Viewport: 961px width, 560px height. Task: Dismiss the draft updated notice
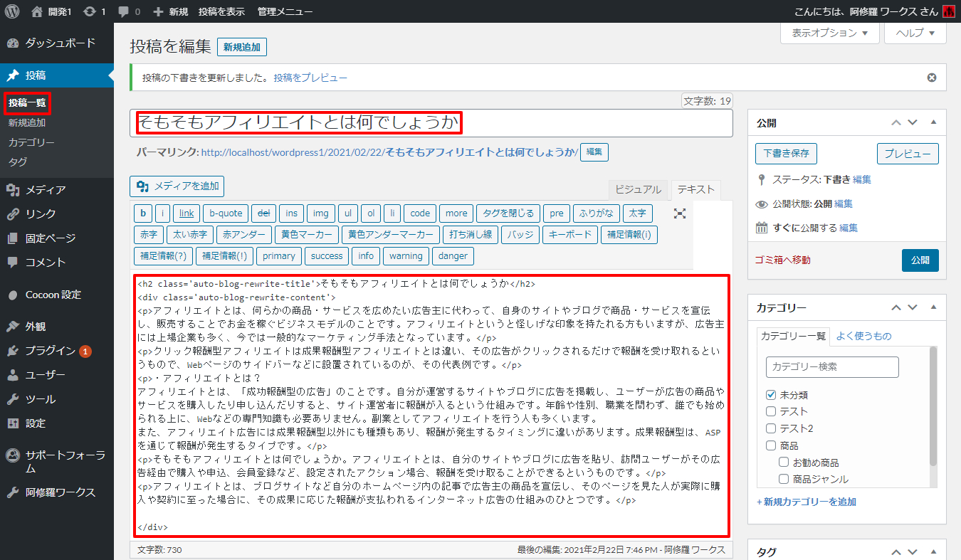pos(932,78)
